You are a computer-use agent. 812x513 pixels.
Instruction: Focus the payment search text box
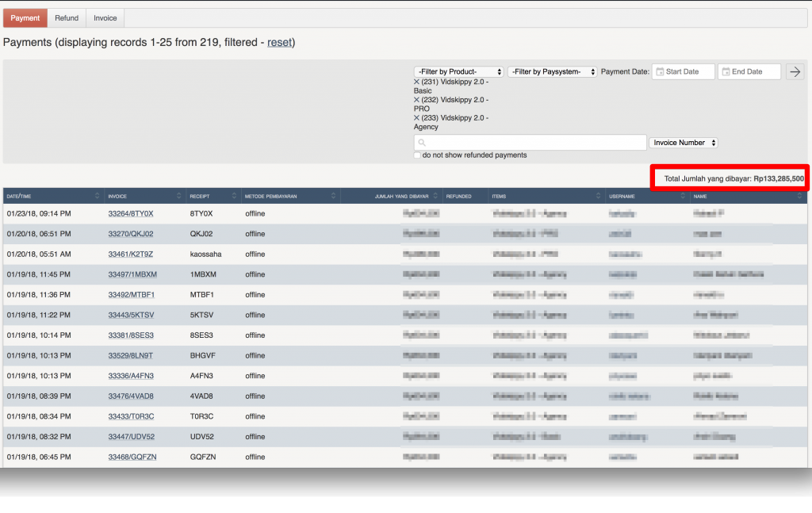coord(530,143)
